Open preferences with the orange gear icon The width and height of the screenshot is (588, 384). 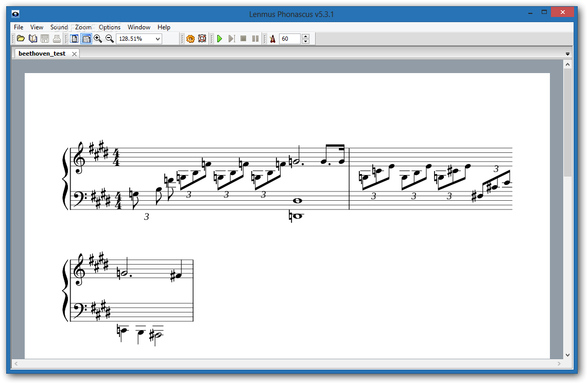coord(191,39)
